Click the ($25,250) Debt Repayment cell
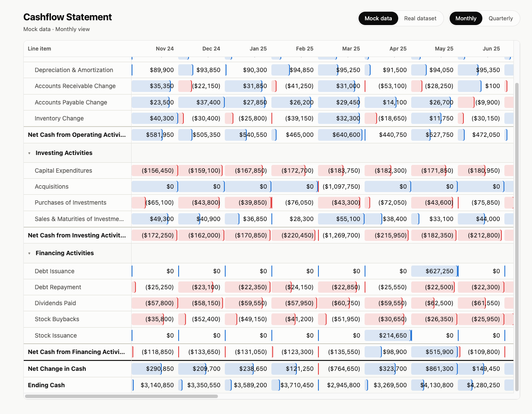This screenshot has height=414, width=532. (x=154, y=287)
